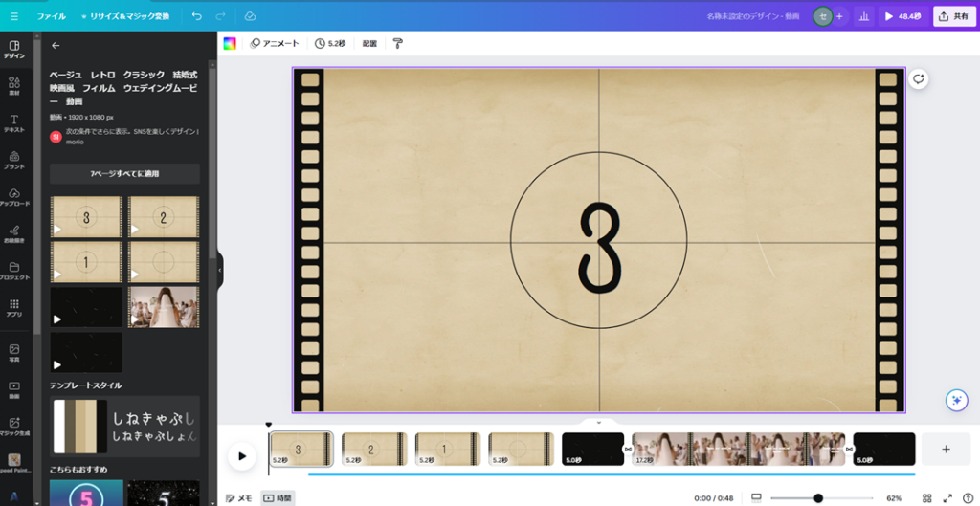Toggle the 時間 (Duration) timeline view

click(278, 498)
